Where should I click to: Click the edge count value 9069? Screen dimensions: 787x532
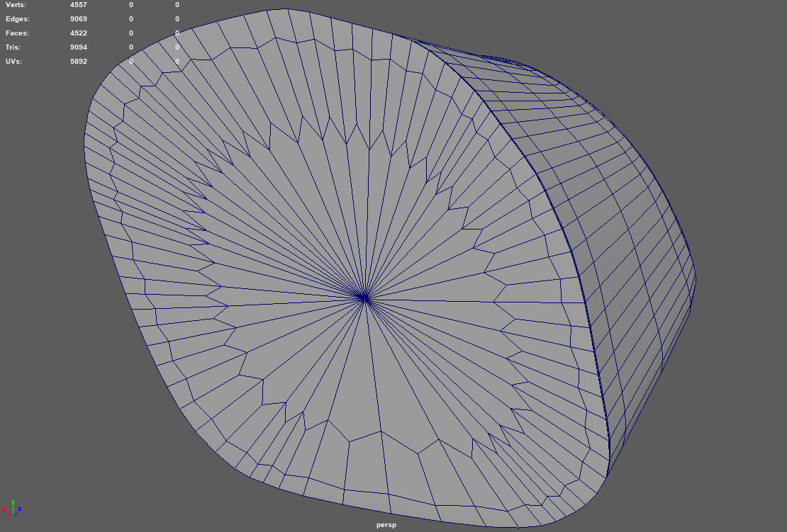78,19
